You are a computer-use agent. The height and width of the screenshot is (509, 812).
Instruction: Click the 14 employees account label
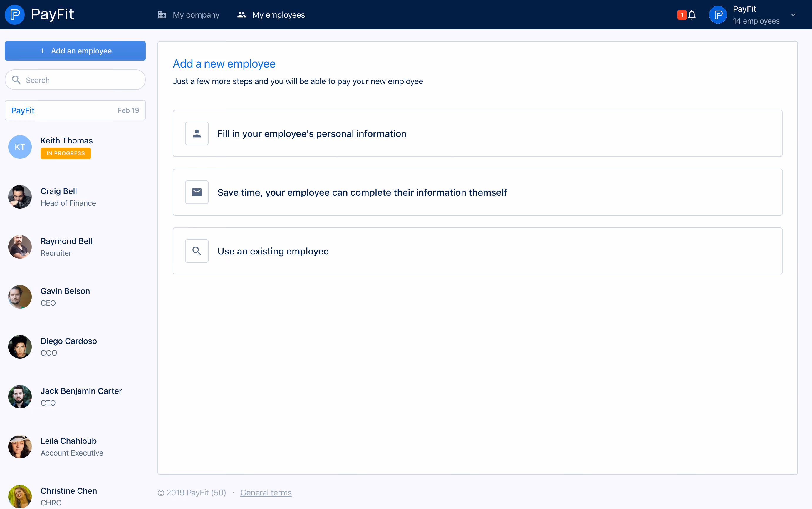click(x=756, y=21)
